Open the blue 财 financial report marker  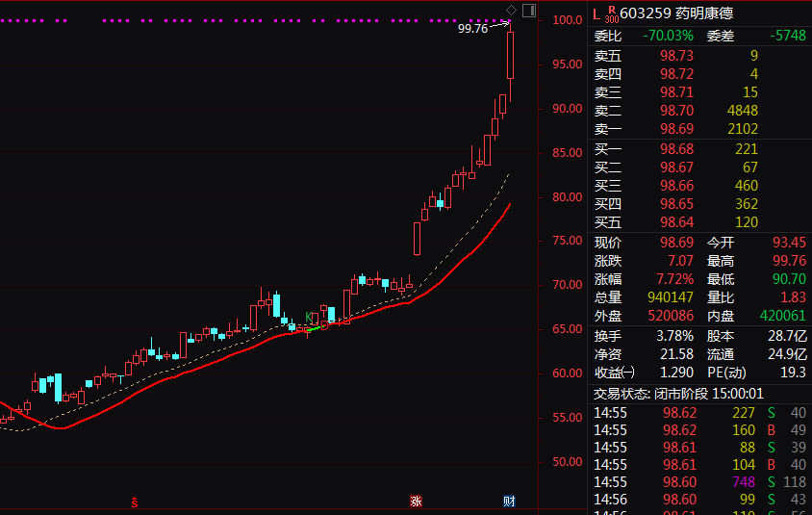[509, 502]
